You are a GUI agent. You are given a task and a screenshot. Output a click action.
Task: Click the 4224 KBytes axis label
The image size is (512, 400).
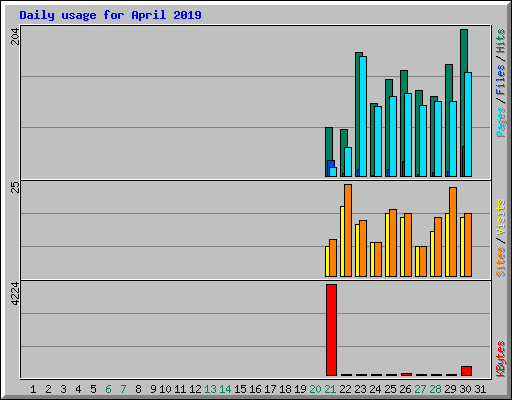(15, 294)
